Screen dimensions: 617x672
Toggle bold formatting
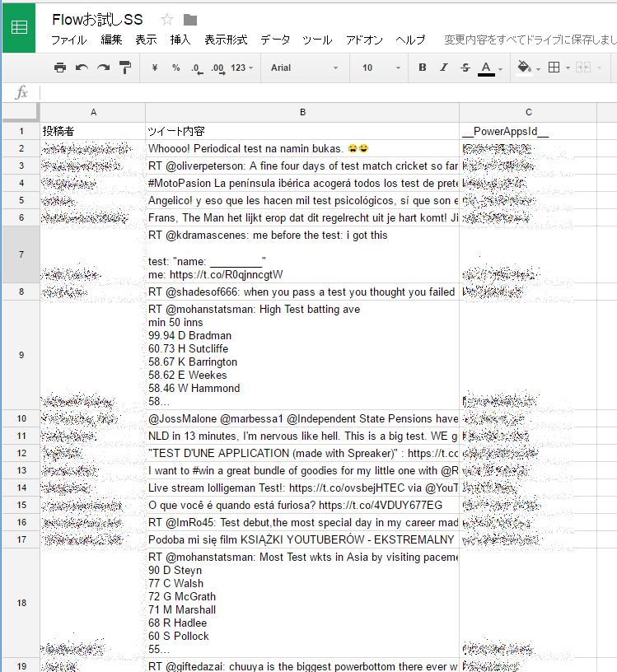[x=423, y=68]
